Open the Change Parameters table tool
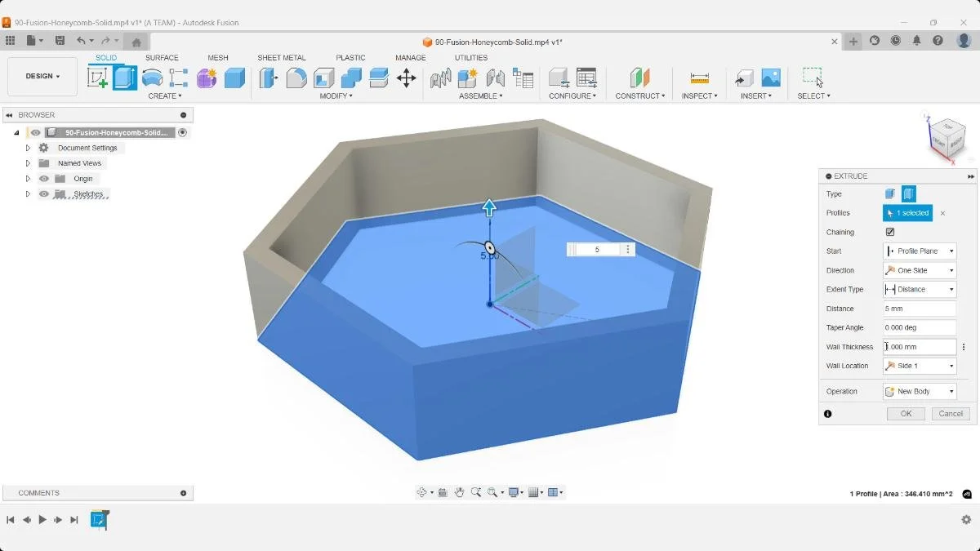The height and width of the screenshot is (551, 980). click(x=586, y=78)
